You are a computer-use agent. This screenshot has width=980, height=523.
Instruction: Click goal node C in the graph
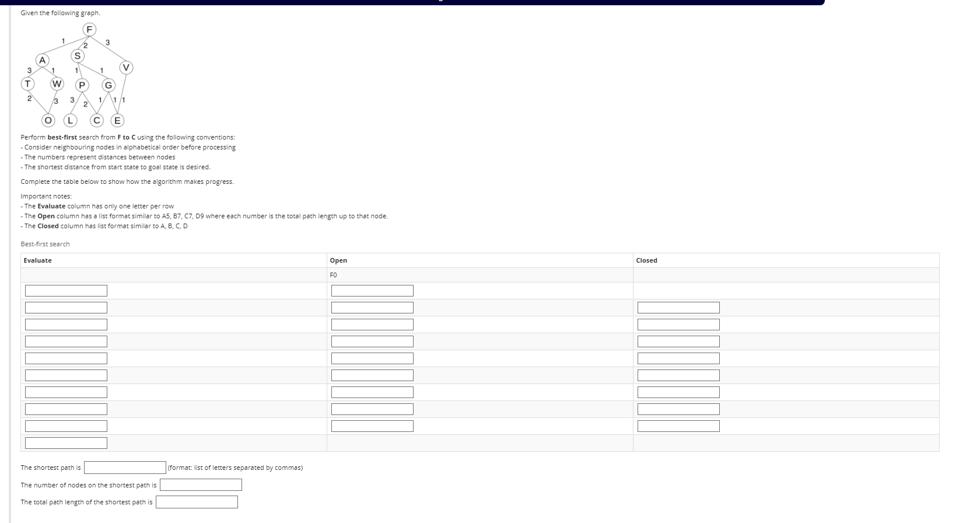[97, 121]
